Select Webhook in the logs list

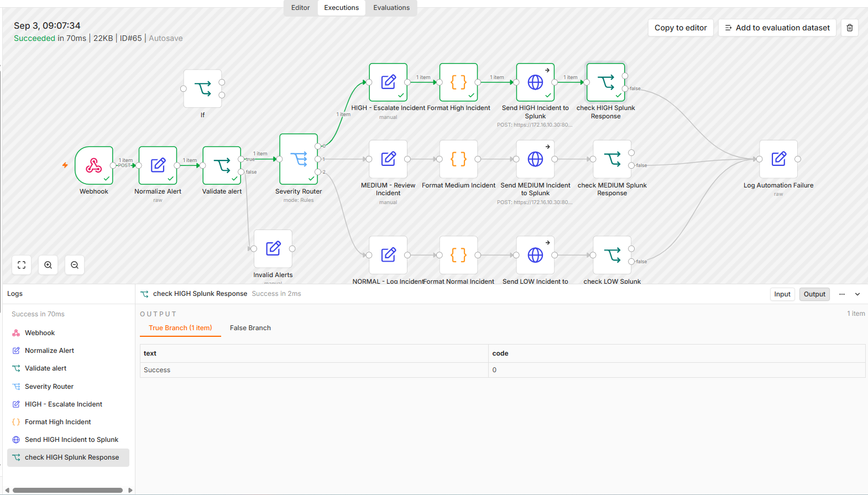point(68,333)
